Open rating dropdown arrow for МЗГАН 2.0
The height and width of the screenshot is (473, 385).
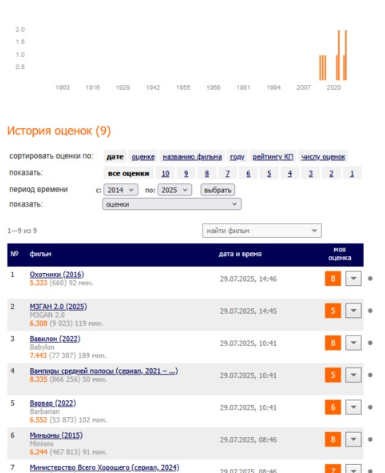353,311
